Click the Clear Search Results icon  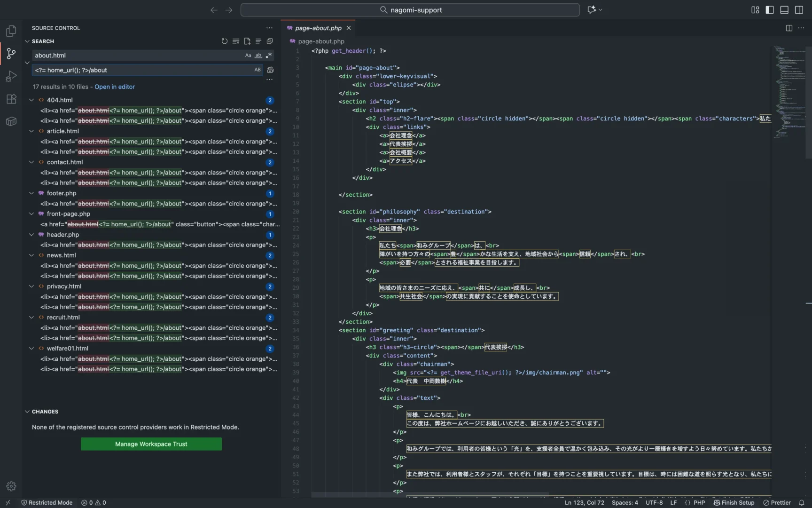(x=236, y=41)
